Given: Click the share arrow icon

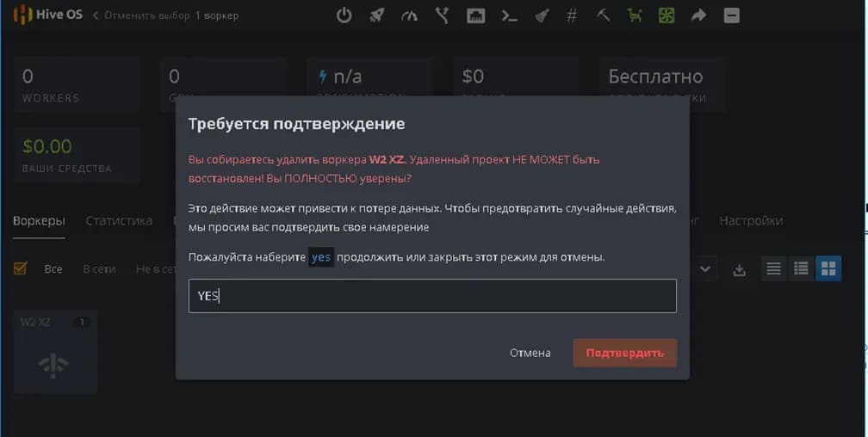Looking at the screenshot, I should [698, 15].
